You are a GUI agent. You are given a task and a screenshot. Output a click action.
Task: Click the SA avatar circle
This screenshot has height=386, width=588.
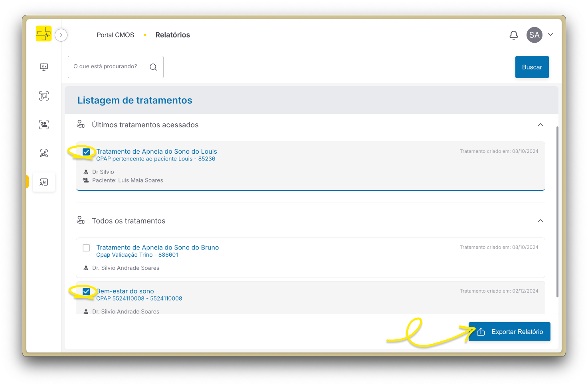(534, 35)
